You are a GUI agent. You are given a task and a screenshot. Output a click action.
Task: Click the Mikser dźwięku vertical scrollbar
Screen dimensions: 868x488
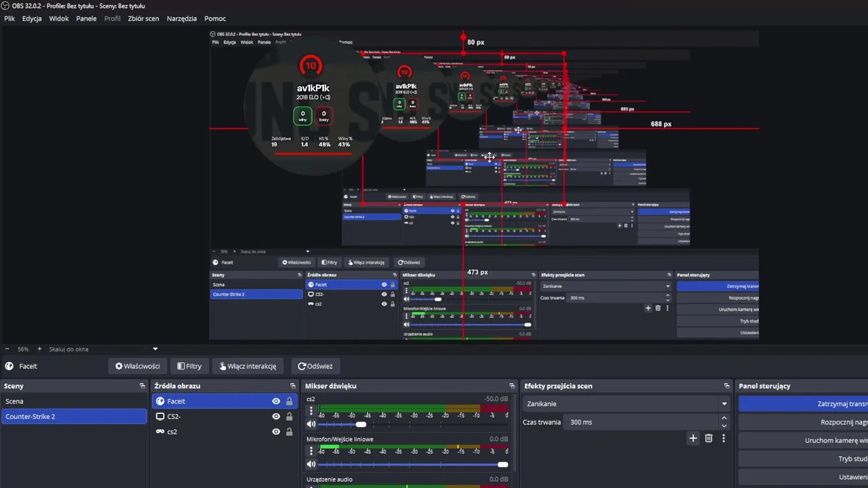coord(515,434)
